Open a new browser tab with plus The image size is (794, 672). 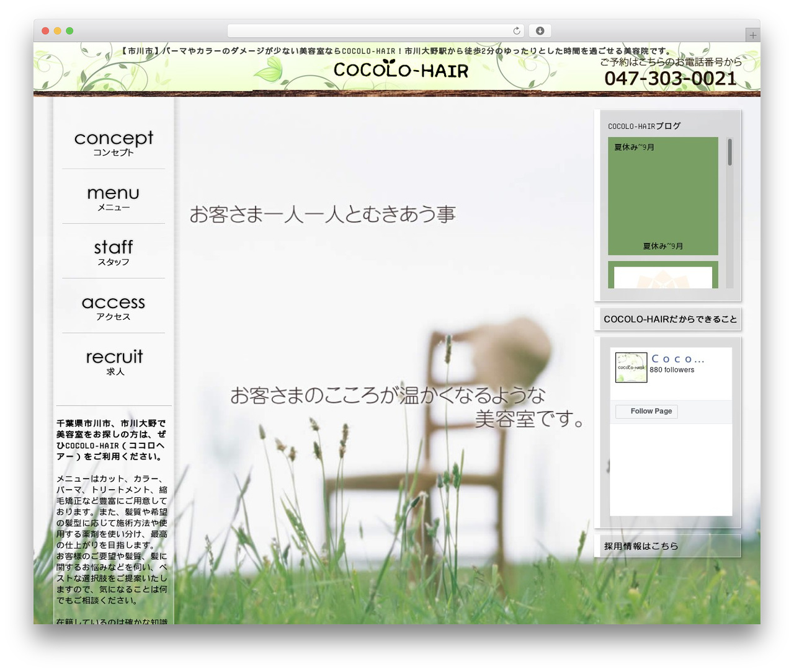click(752, 35)
